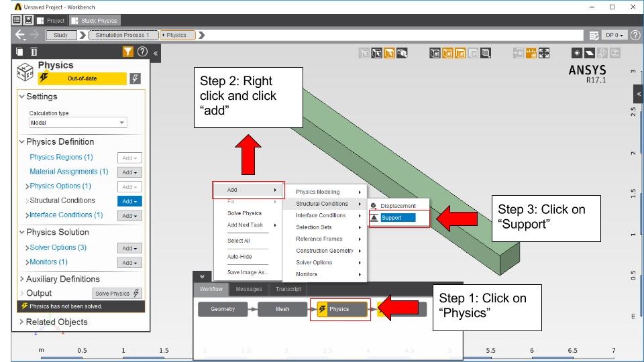644x362 pixels.
Task: Open the table icon left of DP 0
Action: [x=594, y=36]
